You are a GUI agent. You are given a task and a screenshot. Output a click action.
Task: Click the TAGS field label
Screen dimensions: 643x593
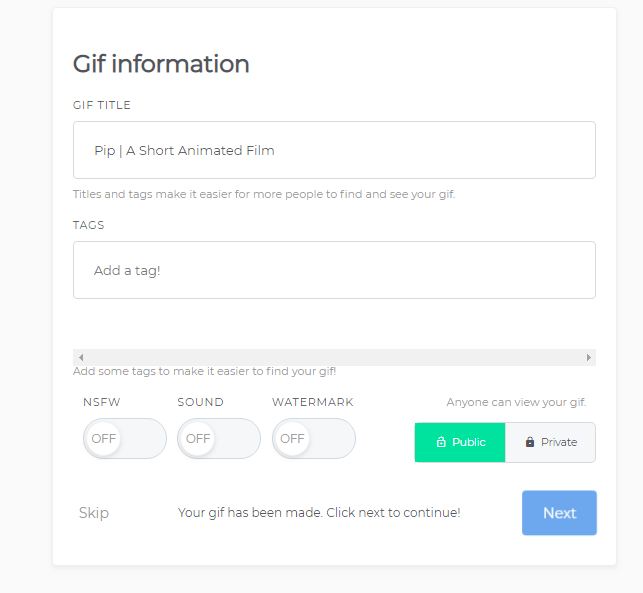88,225
